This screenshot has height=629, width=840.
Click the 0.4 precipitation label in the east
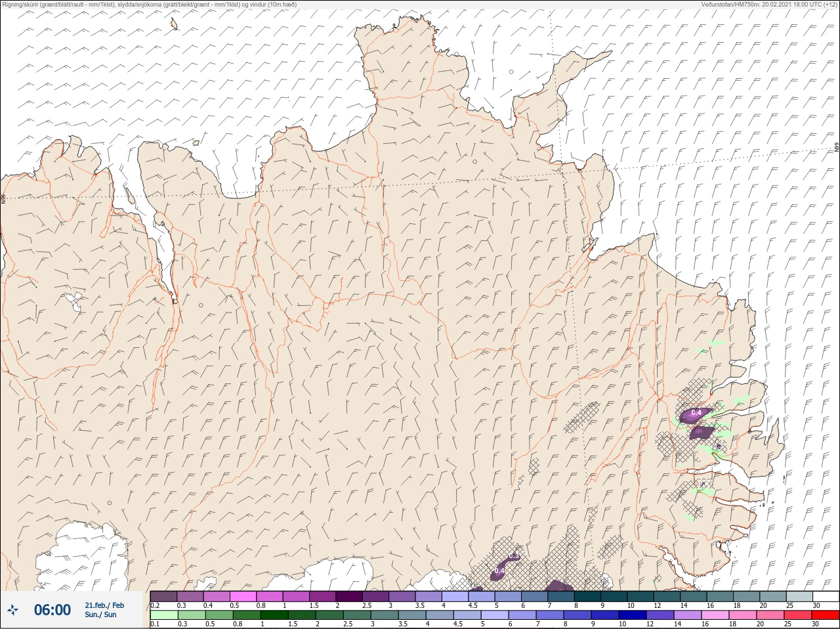[x=696, y=412]
